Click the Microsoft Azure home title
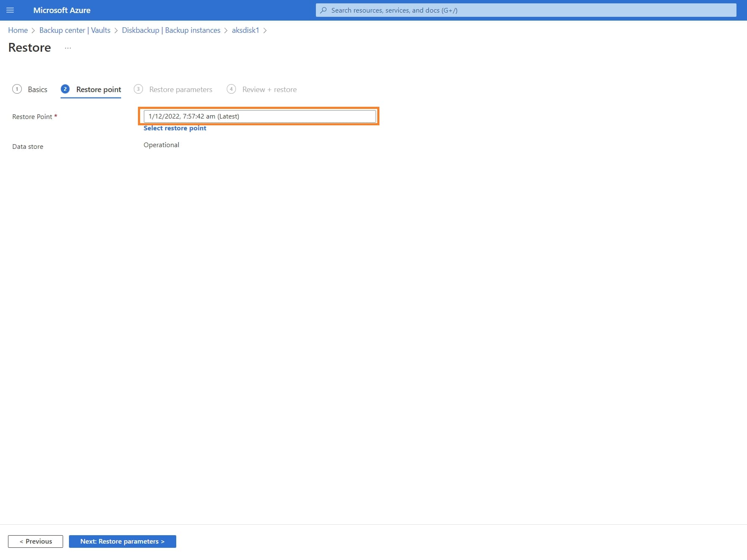The width and height of the screenshot is (747, 560). 62,10
